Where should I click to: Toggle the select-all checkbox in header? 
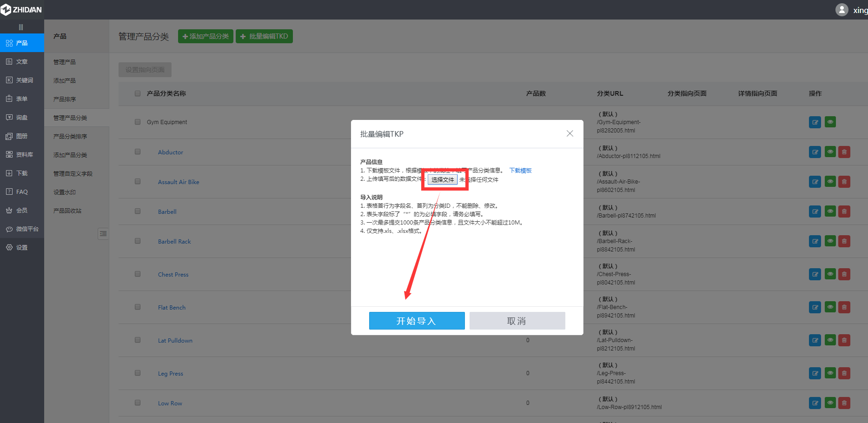[x=138, y=93]
